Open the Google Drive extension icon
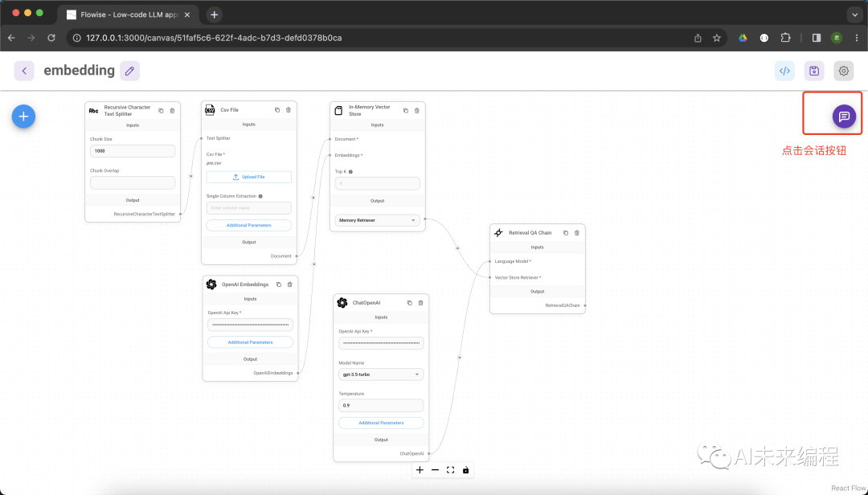Screen dimensions: 868x495 click(743, 38)
